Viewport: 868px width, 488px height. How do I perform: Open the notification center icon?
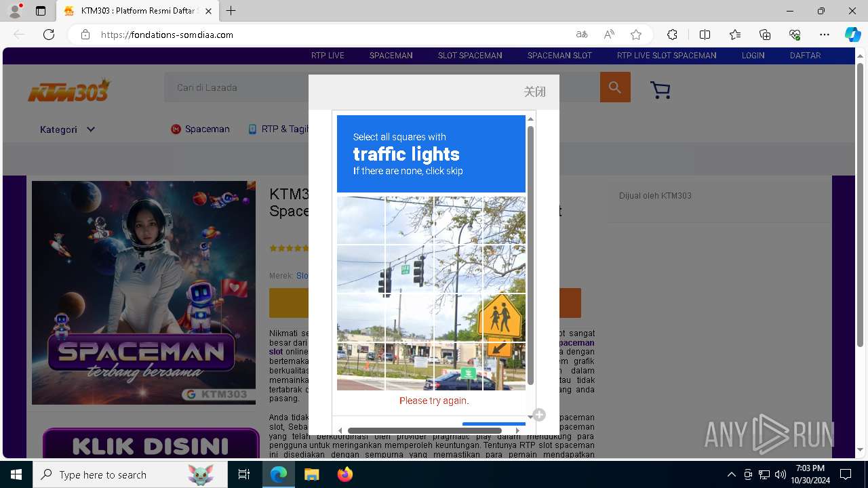click(846, 474)
